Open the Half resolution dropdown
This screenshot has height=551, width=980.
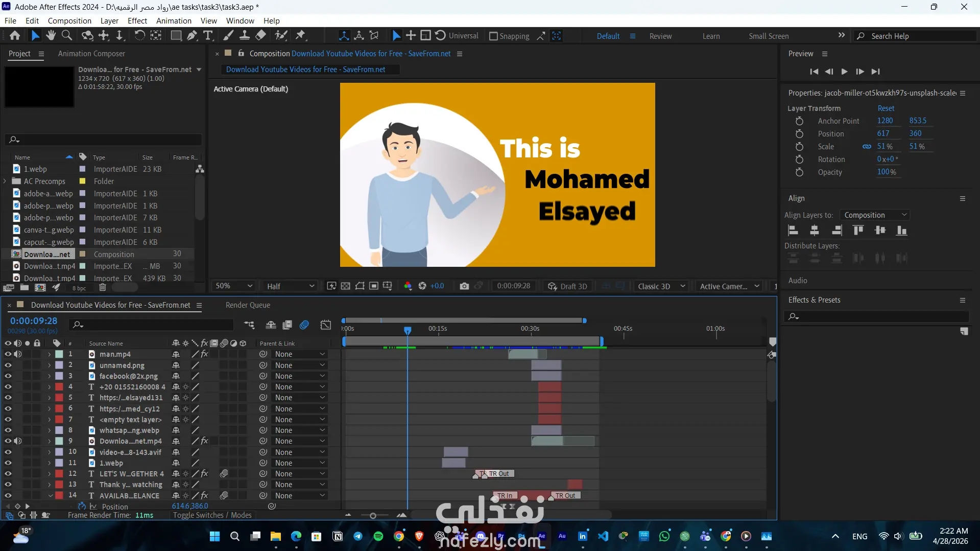coord(290,286)
